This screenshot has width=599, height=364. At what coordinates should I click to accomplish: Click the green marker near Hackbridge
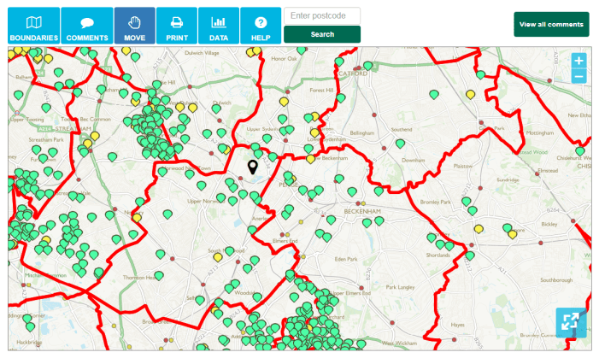coord(31,326)
